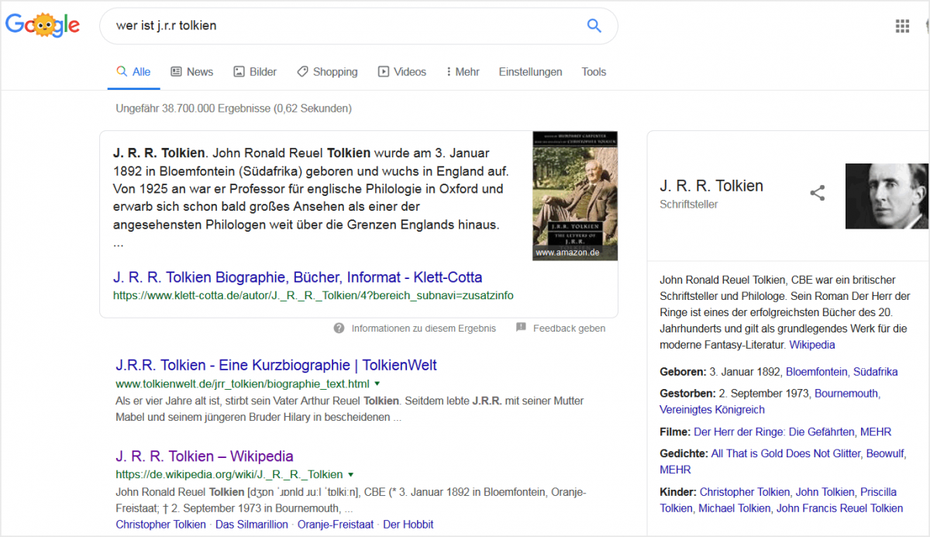Switch to the News tab
Screen dimensions: 930x537
(192, 72)
